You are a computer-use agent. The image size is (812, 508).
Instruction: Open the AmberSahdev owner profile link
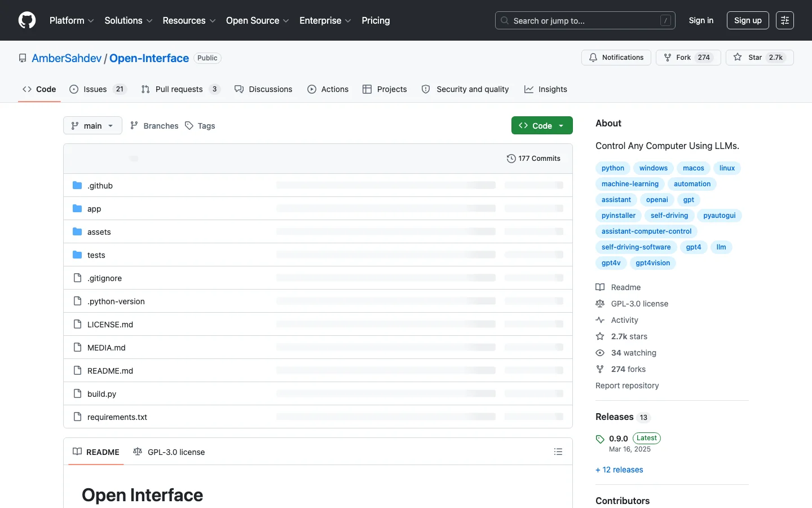coord(67,58)
